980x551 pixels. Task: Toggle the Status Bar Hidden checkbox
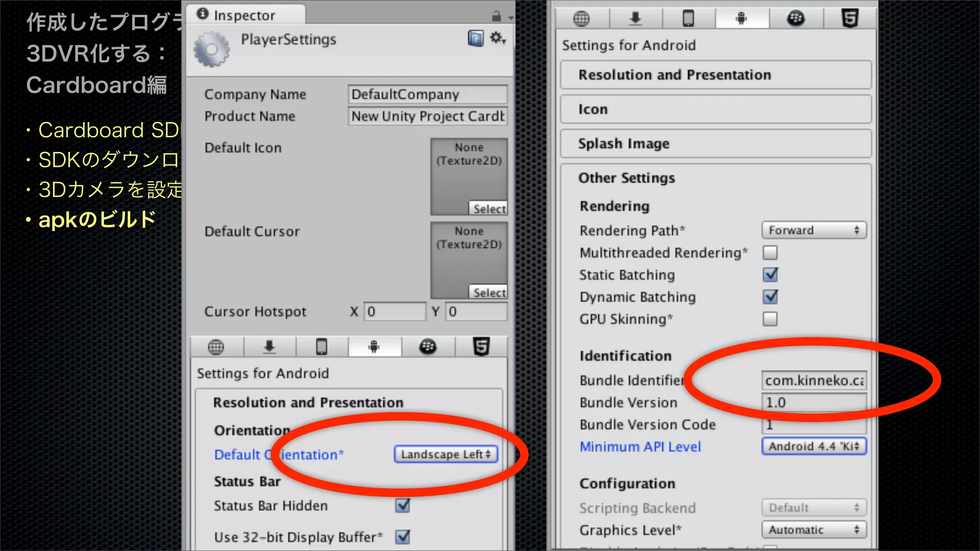402,506
